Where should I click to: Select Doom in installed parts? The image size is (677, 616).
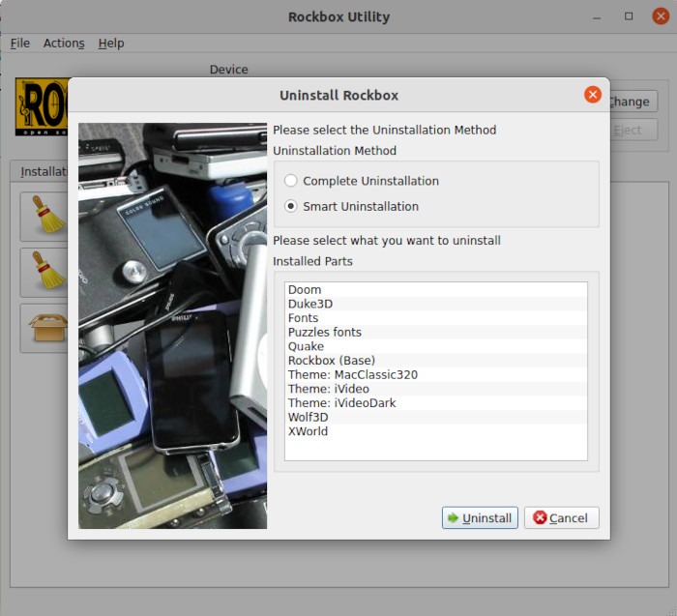pyautogui.click(x=435, y=290)
